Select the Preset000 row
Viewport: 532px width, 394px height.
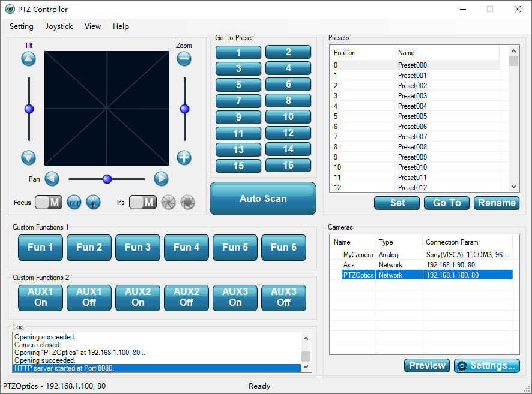click(x=415, y=65)
